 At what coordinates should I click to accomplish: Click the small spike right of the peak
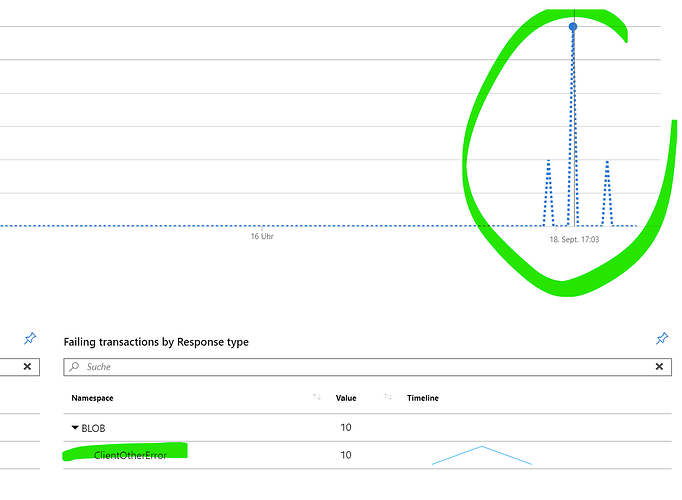(606, 162)
